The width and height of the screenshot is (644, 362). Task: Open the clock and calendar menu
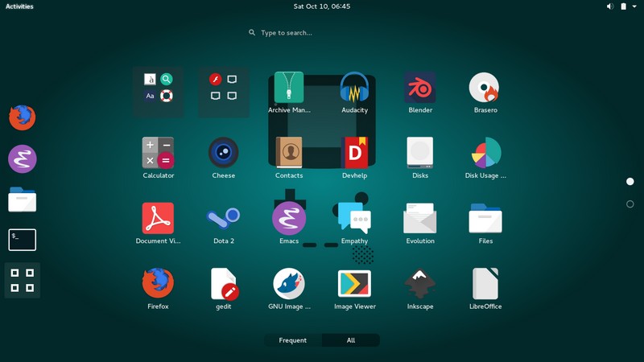pyautogui.click(x=321, y=6)
